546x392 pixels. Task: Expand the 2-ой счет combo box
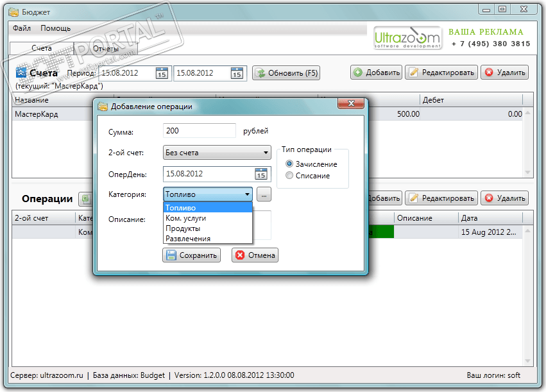(217, 153)
